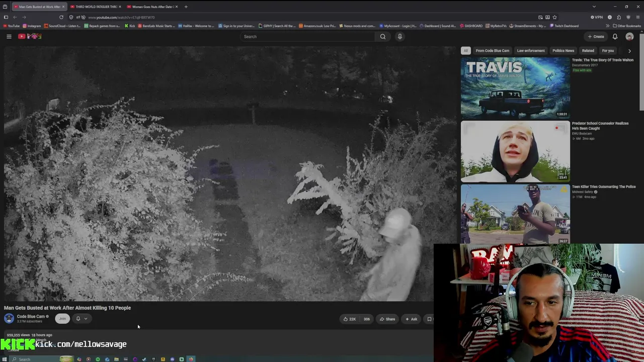Switch to 'THIRD WORLD FATIGUER' tab
The height and width of the screenshot is (362, 644).
pyautogui.click(x=96, y=7)
